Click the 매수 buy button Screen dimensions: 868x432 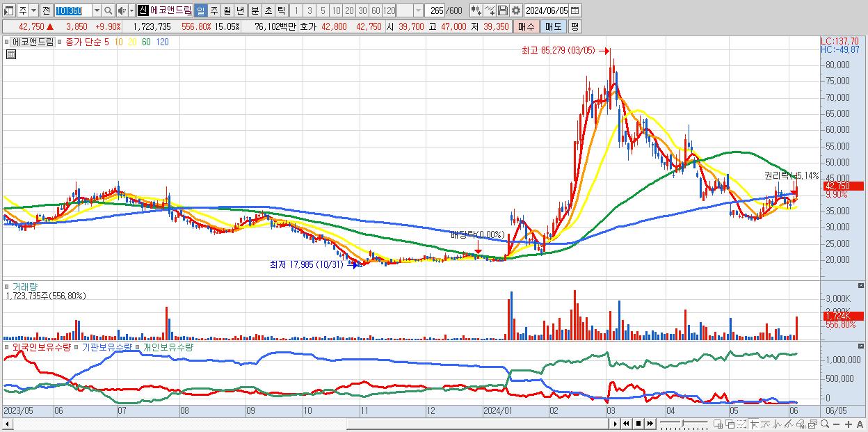527,26
